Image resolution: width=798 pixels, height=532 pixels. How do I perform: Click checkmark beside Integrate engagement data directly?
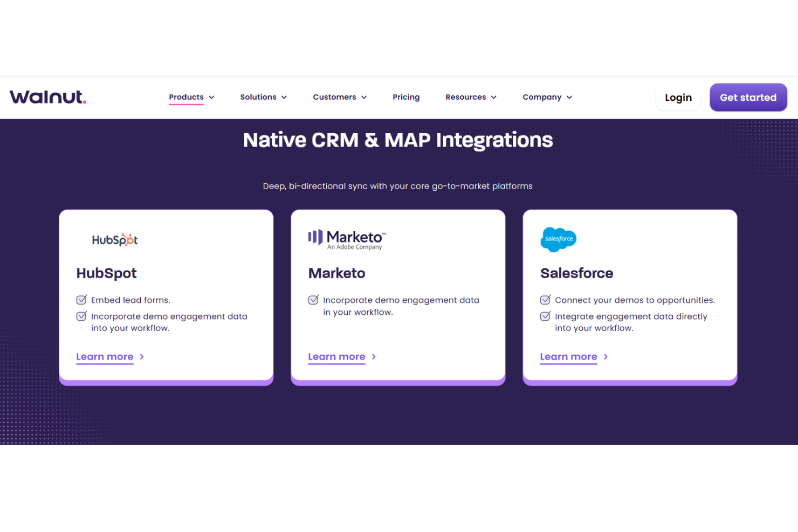pyautogui.click(x=545, y=316)
